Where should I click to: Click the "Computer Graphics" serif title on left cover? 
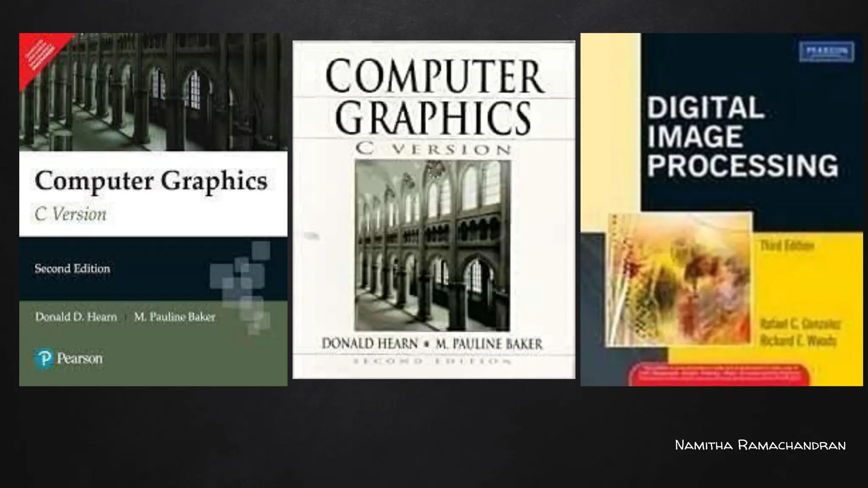pyautogui.click(x=151, y=181)
